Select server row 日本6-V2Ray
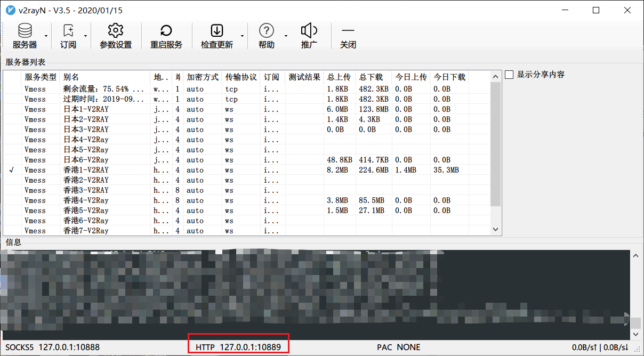 pyautogui.click(x=247, y=160)
